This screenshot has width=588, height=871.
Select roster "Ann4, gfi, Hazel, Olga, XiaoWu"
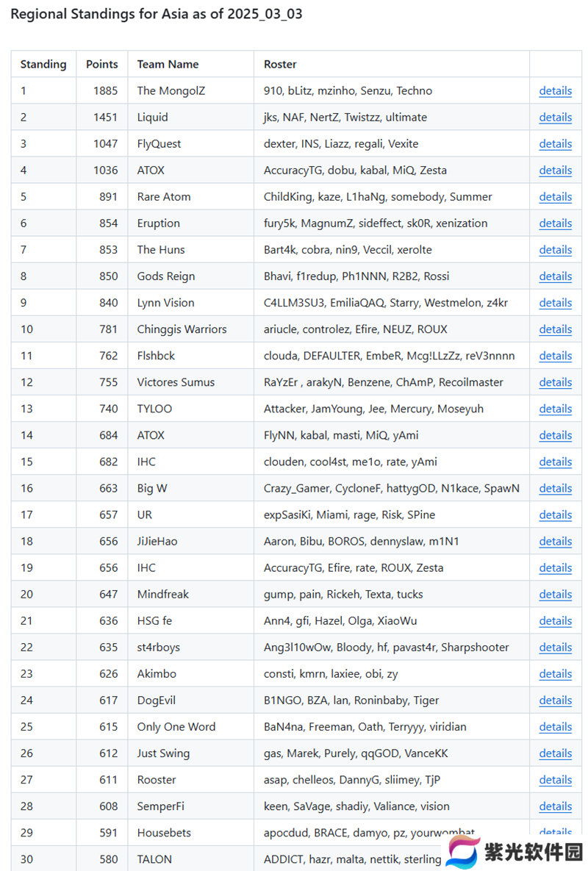(340, 621)
